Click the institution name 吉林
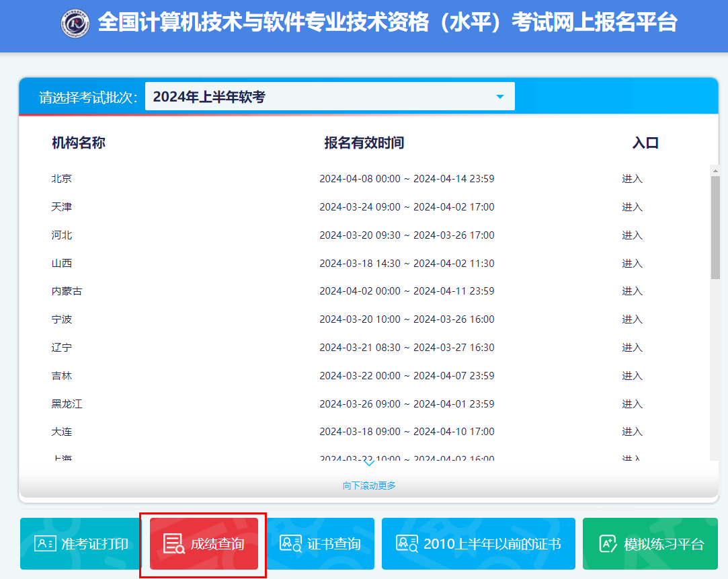Image resolution: width=728 pixels, height=579 pixels. (x=62, y=376)
